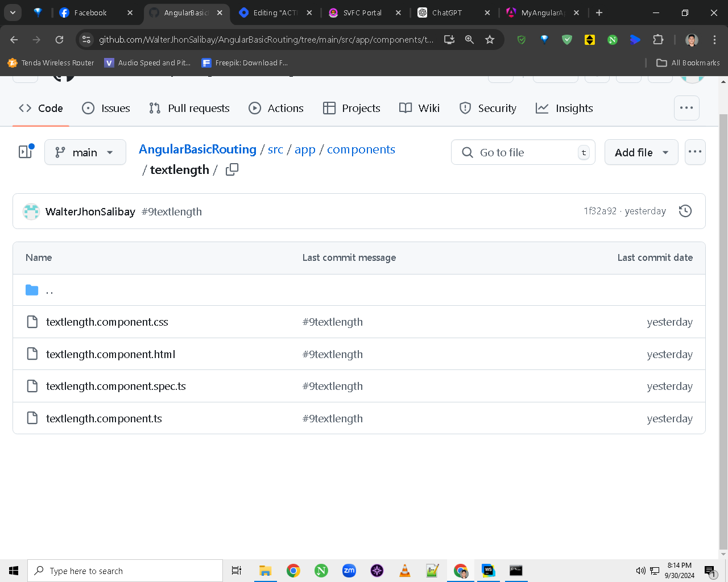Open textlength.component.html file
The image size is (728, 582).
pos(110,354)
